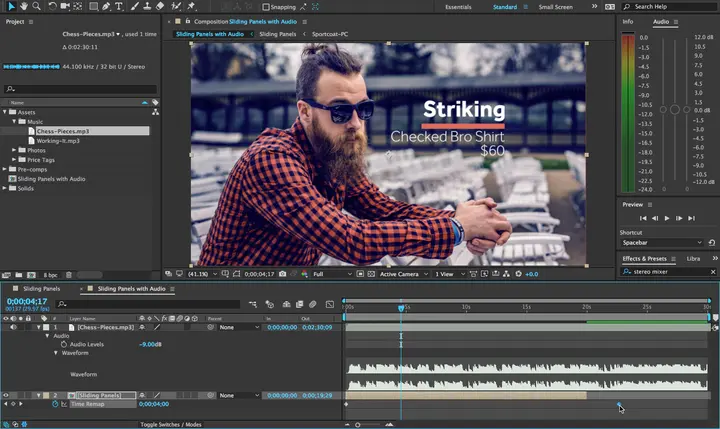Expand the Price Tags folder
The height and width of the screenshot is (429, 720).
pyautogui.click(x=14, y=159)
